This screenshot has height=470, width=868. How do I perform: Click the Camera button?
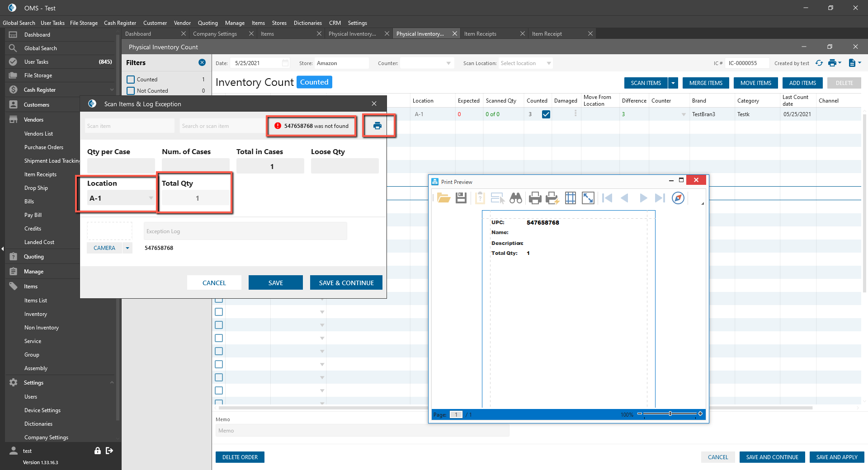[104, 248]
